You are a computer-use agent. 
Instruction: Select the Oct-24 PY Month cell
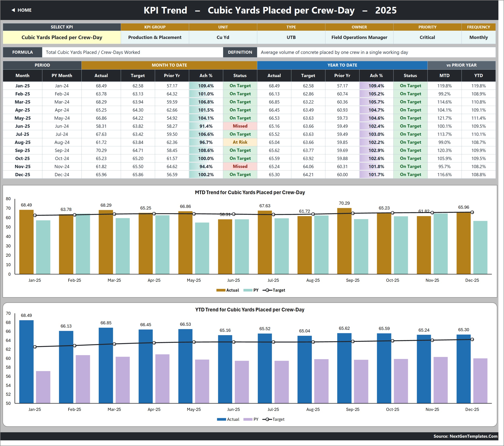pyautogui.click(x=62, y=158)
